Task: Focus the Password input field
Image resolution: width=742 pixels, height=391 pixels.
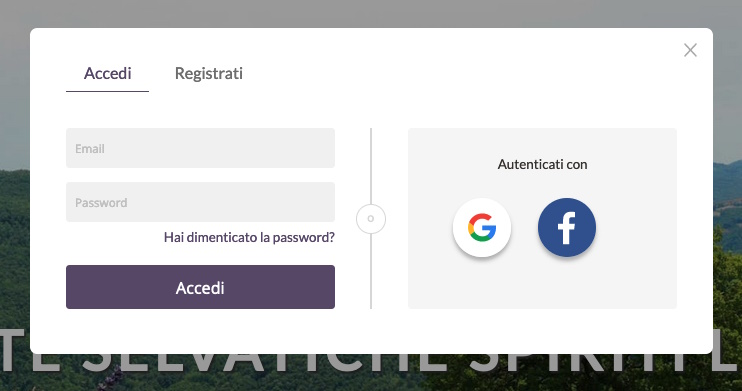Action: (x=201, y=202)
